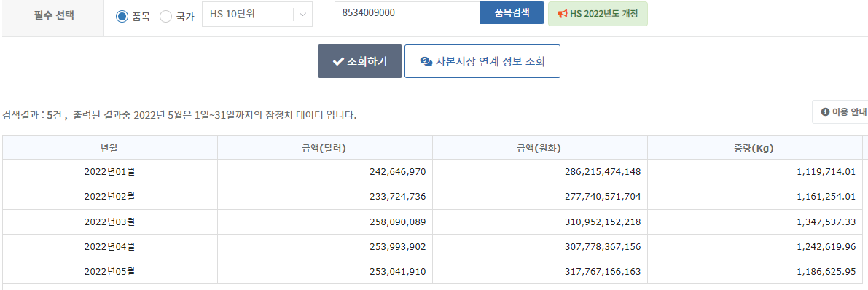Click won value 277,740,571,704
Screen dimensions: 868x290
603,197
